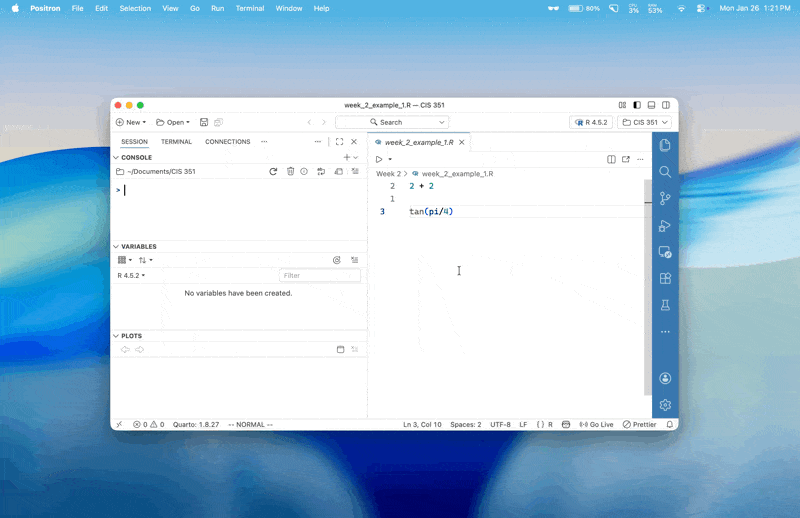Run the R file with play button
This screenshot has width=800, height=518.
[x=379, y=159]
